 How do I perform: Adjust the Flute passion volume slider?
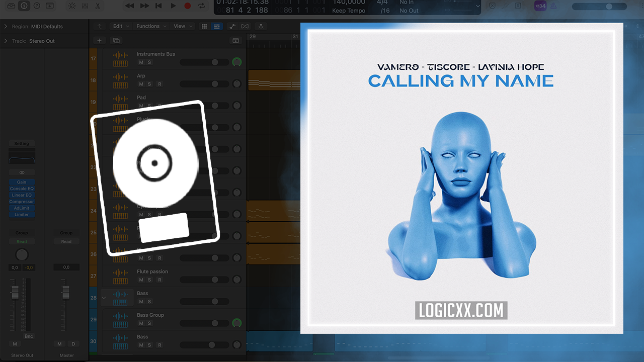(204, 280)
